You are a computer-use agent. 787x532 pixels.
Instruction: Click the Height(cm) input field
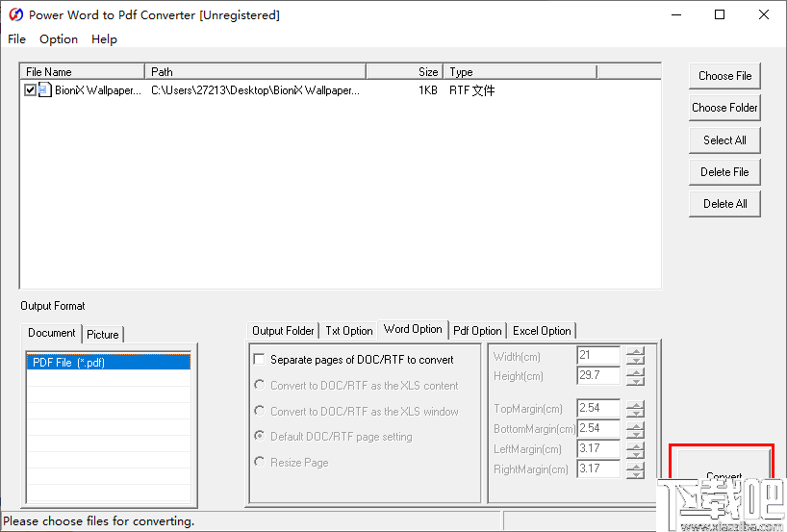point(598,375)
